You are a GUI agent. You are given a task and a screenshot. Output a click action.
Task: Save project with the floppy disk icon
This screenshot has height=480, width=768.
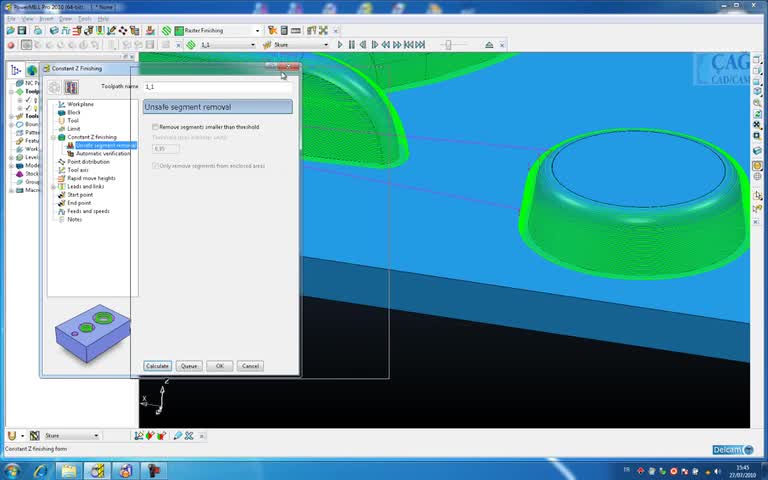tap(22, 30)
